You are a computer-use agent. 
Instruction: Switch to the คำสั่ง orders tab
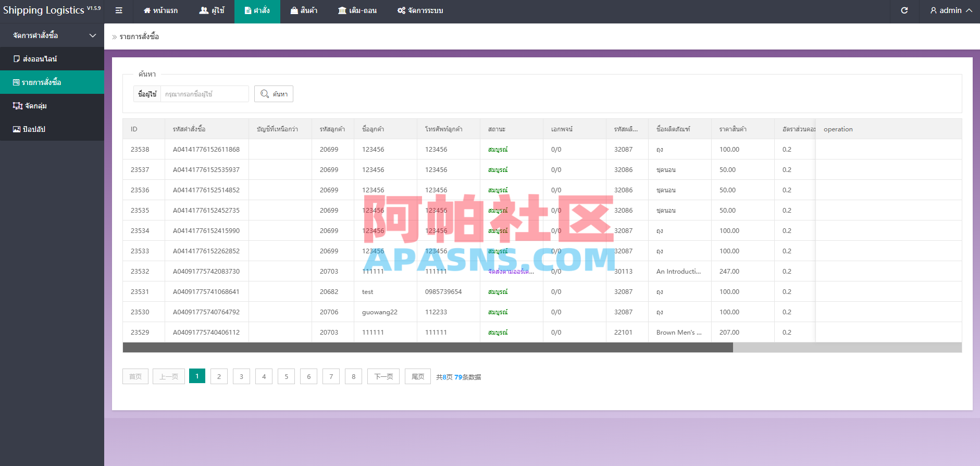(257, 10)
